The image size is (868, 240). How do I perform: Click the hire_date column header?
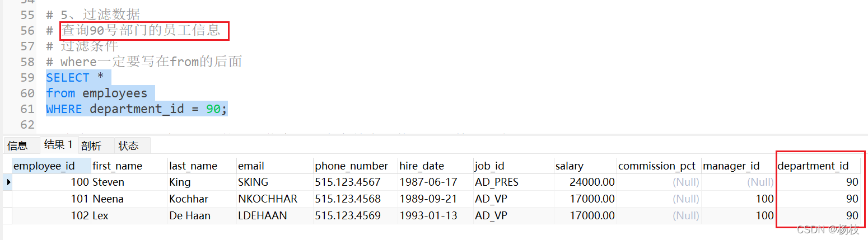click(421, 166)
